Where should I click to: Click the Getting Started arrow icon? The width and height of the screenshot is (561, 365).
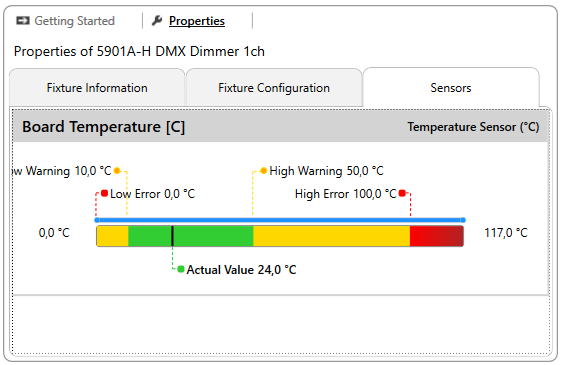pyautogui.click(x=23, y=21)
